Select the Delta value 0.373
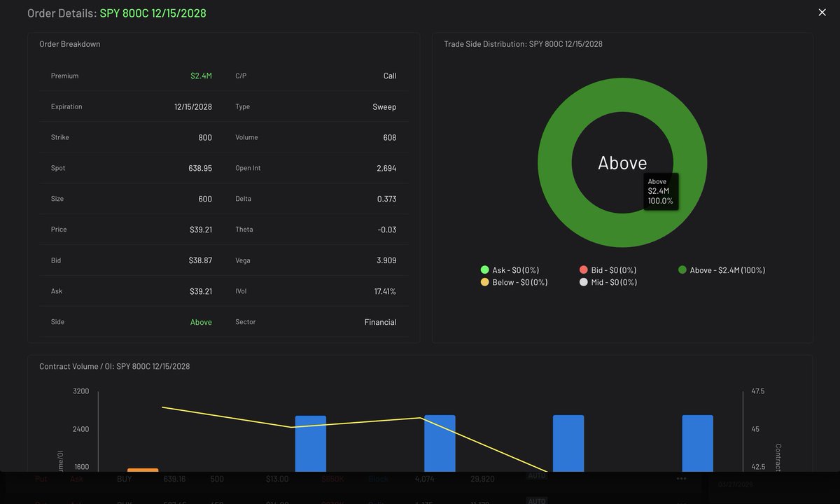This screenshot has height=504, width=840. point(386,199)
